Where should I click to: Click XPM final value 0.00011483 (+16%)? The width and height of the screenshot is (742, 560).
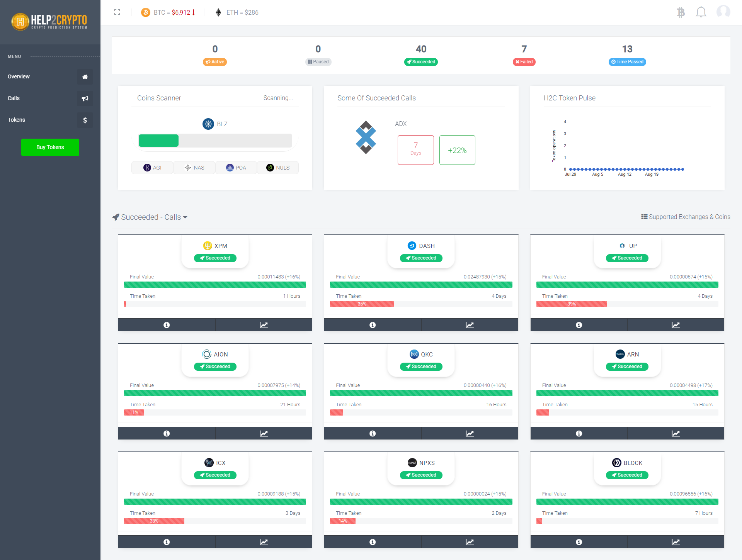click(x=279, y=277)
